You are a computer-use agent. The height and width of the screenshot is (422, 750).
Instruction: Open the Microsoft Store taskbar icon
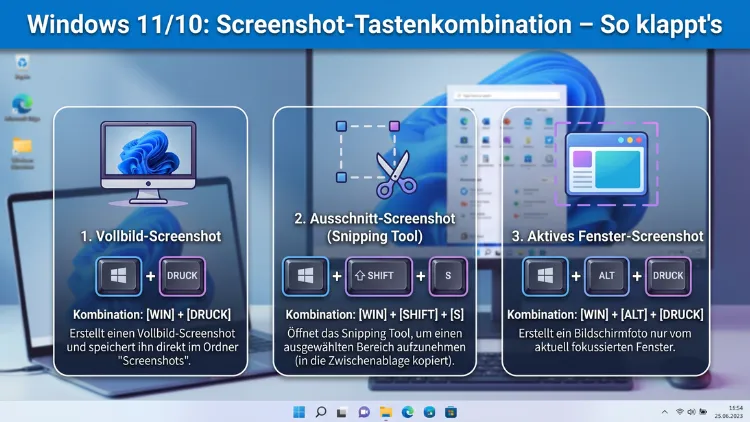451,411
